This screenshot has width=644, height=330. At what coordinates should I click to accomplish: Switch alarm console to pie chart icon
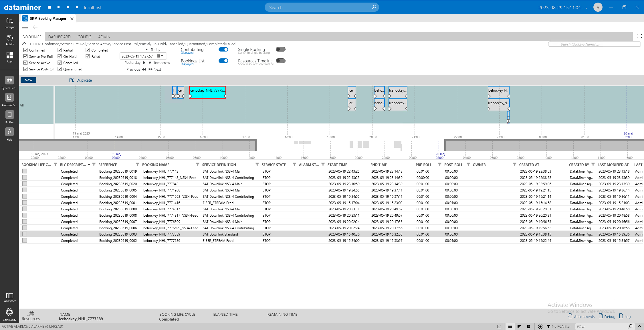coord(528,327)
